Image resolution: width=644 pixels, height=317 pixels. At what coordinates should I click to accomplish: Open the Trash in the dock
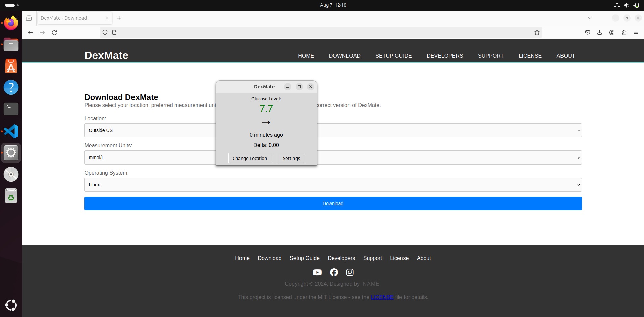click(11, 196)
